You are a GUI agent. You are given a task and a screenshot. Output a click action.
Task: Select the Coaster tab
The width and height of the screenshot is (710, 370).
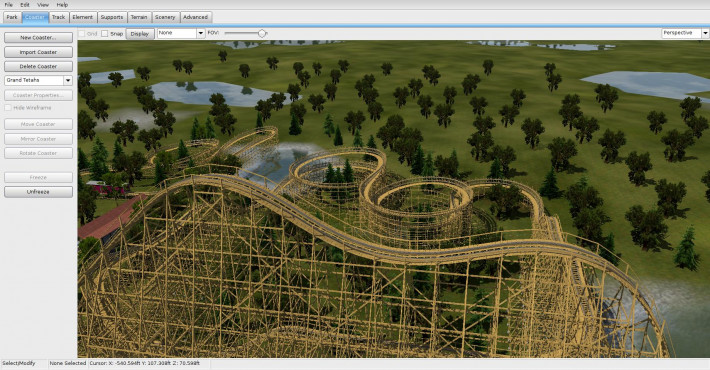(x=35, y=17)
